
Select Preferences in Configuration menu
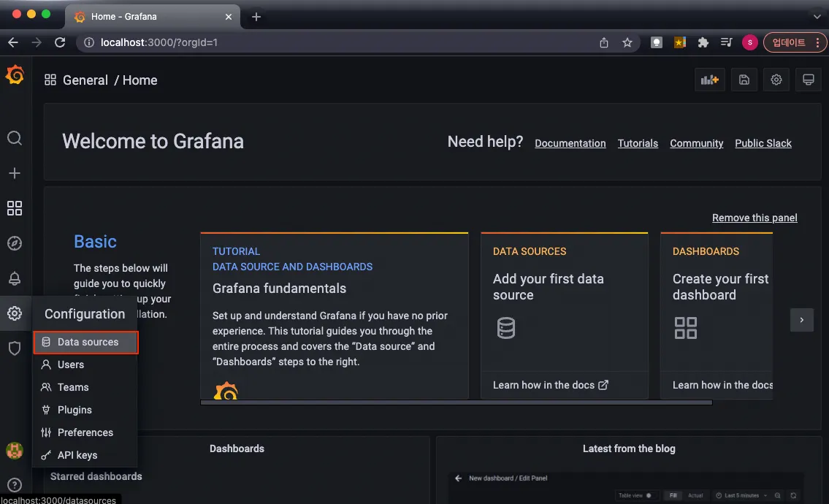[x=85, y=432]
